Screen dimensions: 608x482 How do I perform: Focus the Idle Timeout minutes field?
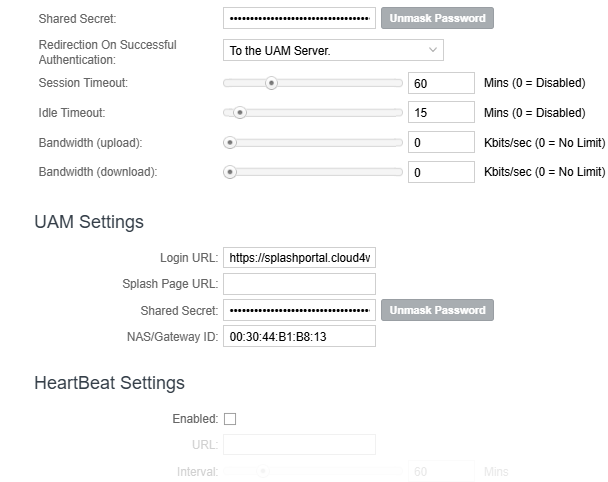[441, 113]
